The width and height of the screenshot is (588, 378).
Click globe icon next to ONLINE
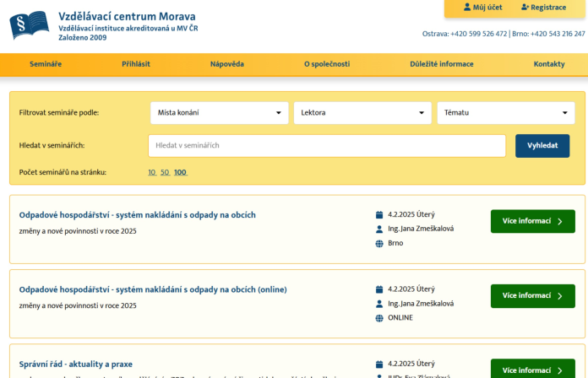[379, 318]
